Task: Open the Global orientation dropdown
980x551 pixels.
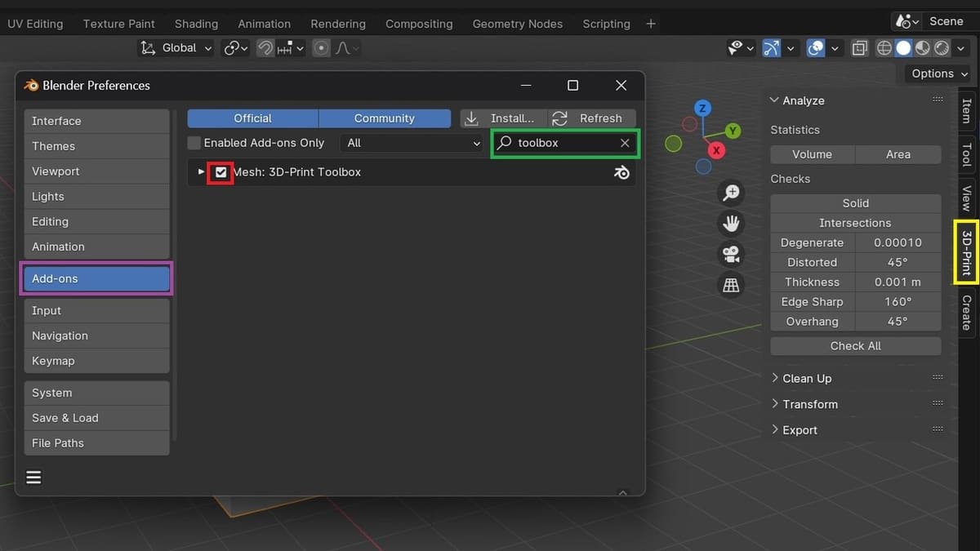Action: coord(176,48)
